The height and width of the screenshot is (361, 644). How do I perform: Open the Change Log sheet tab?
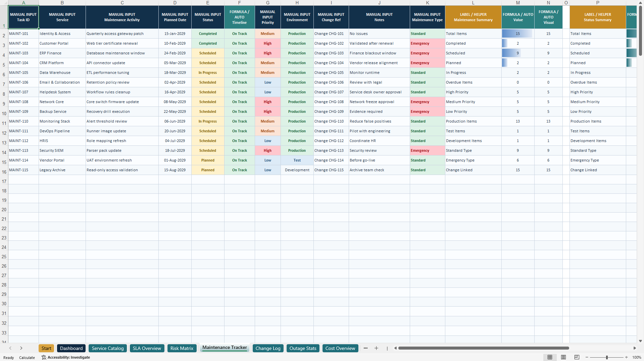pyautogui.click(x=268, y=348)
